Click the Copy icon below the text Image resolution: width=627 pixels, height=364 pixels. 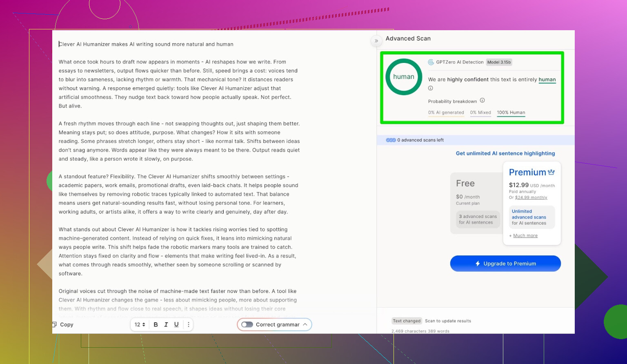pyautogui.click(x=55, y=325)
